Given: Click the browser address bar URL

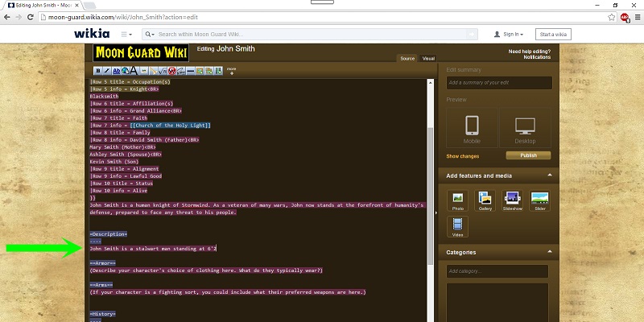Looking at the screenshot, I should pyautogui.click(x=123, y=17).
